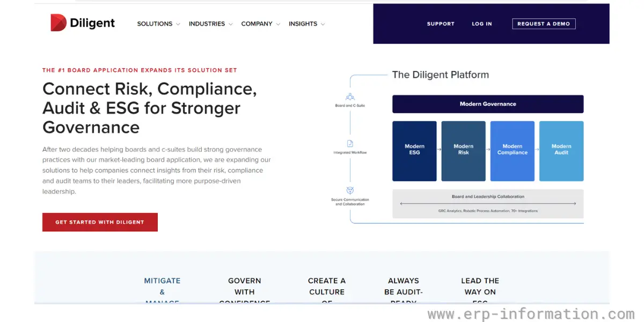
Task: Click the paragraph starting After two decades
Action: click(x=157, y=170)
